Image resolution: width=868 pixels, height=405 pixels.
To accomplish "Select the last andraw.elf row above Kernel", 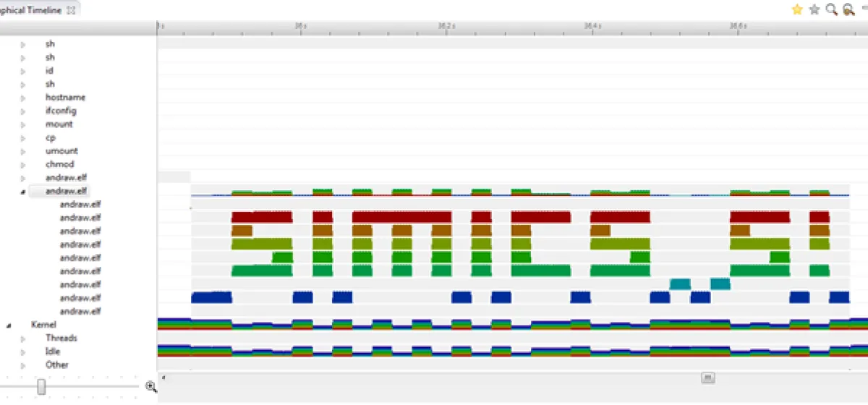I will pyautogui.click(x=80, y=312).
